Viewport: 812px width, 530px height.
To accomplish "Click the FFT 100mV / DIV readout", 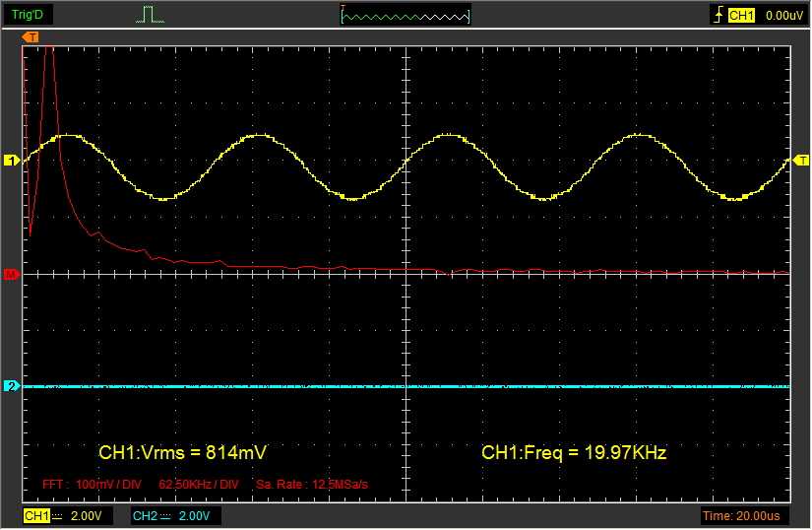I will [x=92, y=485].
